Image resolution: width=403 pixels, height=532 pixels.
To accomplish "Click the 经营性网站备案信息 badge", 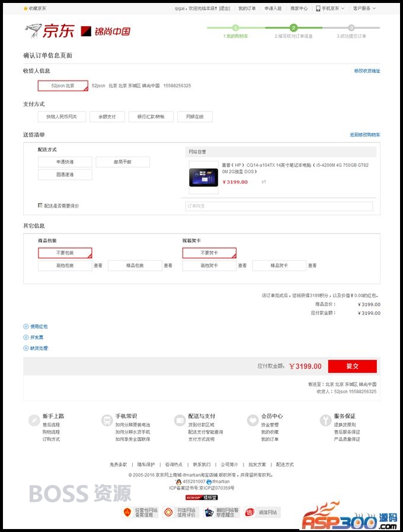I will (x=140, y=512).
